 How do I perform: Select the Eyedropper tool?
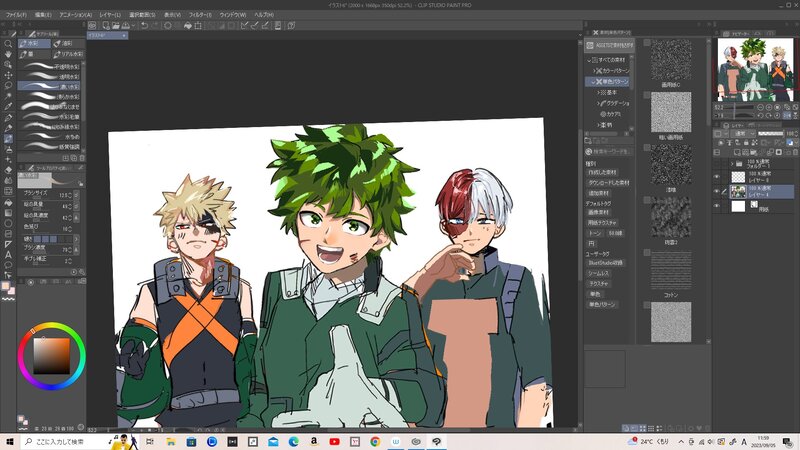click(8, 107)
